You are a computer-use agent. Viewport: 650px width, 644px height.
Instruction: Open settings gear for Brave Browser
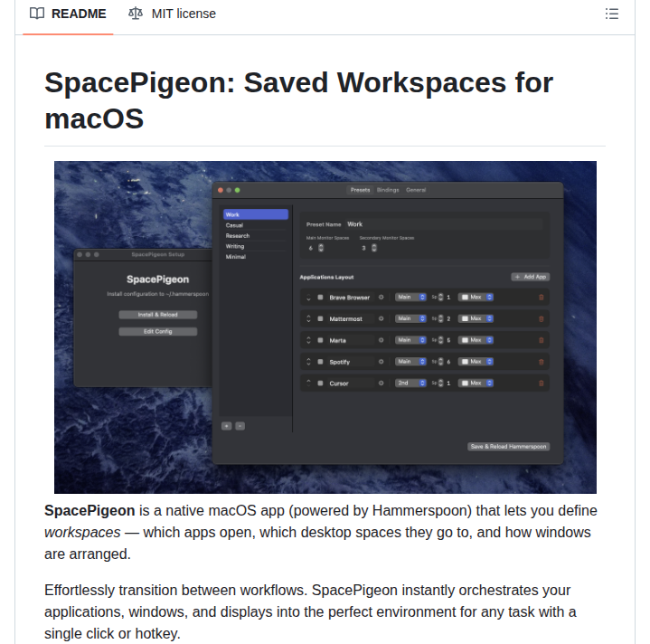[381, 297]
